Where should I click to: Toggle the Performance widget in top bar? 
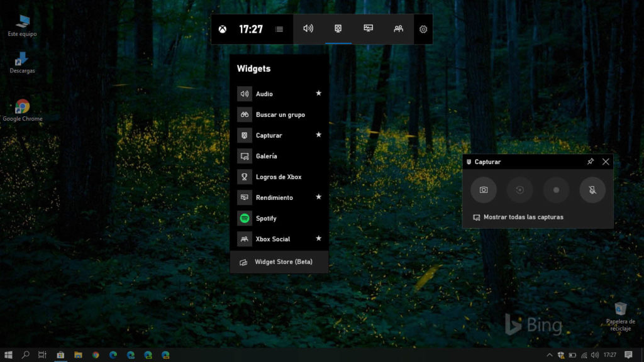pos(369,29)
